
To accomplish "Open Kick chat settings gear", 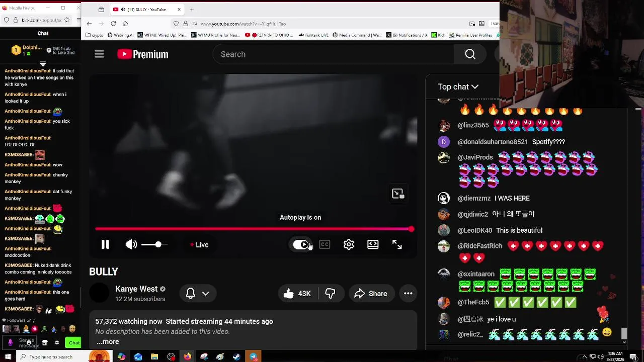I will pos(57,343).
